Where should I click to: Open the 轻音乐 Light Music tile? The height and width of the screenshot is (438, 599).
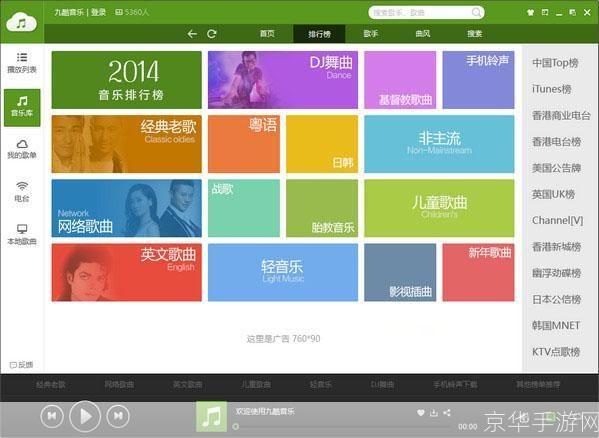(283, 272)
